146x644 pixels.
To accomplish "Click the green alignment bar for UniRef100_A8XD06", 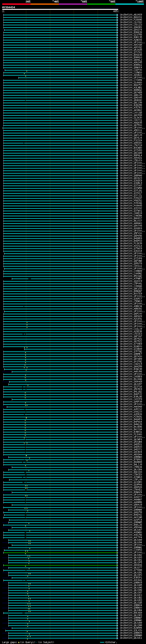I will pos(60,565).
